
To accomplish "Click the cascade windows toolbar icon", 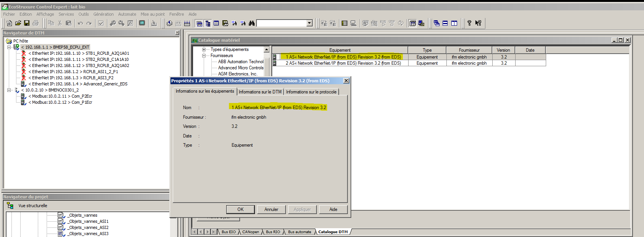I will coord(436,23).
